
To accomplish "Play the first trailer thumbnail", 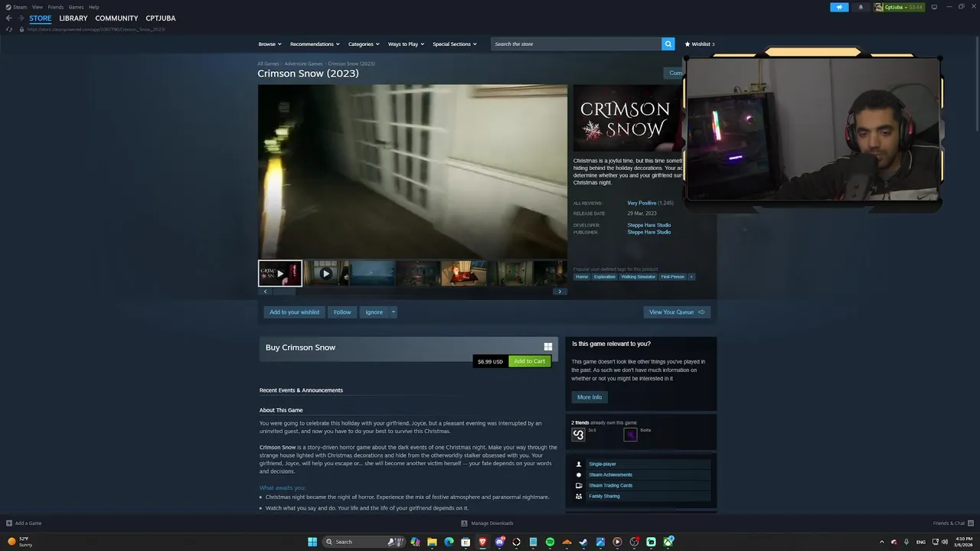I will [280, 273].
